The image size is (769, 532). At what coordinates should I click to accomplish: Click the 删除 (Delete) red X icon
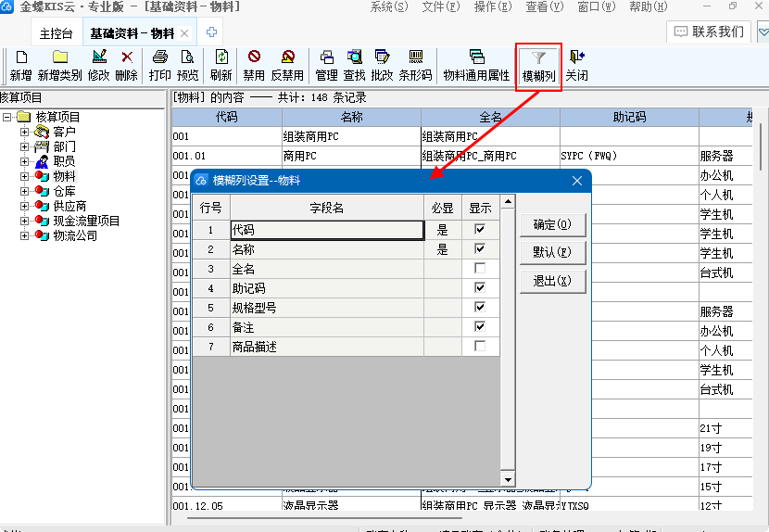[x=127, y=57]
